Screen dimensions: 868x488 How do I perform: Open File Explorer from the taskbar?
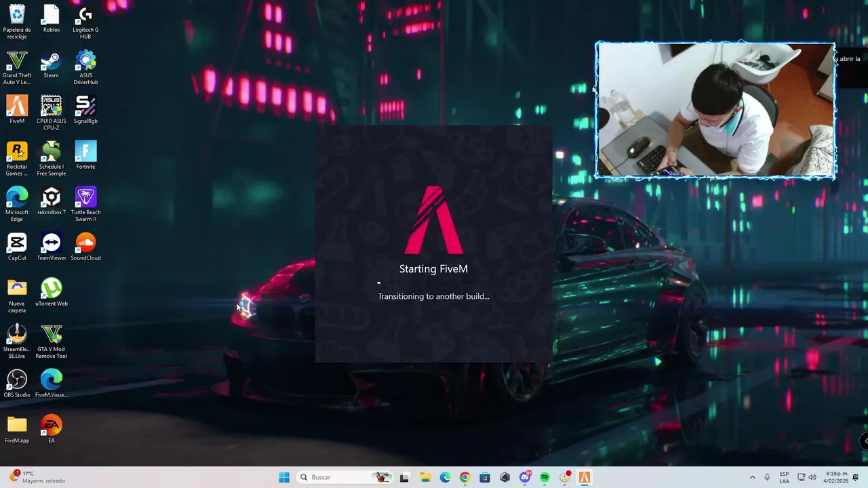click(425, 477)
